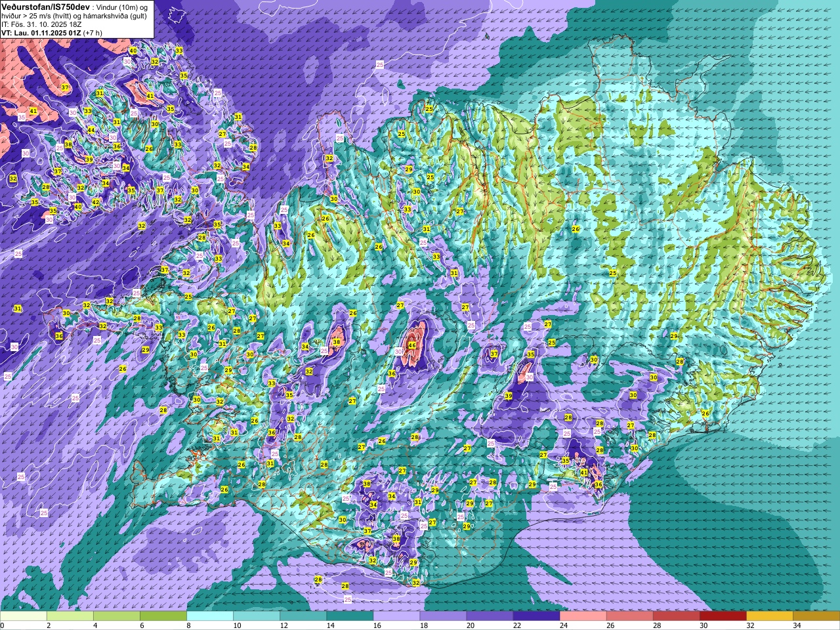Screen dimensions: 840x630
Task: Select the legend tick label 10
Action: click(x=237, y=625)
